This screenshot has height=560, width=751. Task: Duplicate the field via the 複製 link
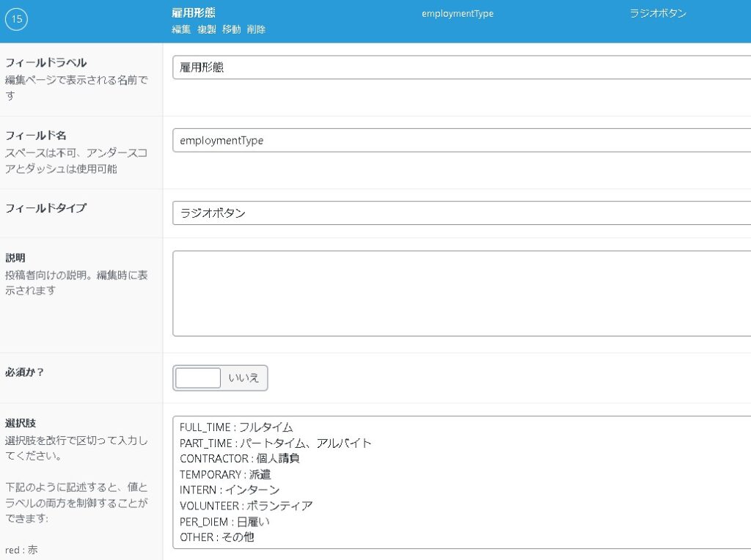pyautogui.click(x=206, y=30)
